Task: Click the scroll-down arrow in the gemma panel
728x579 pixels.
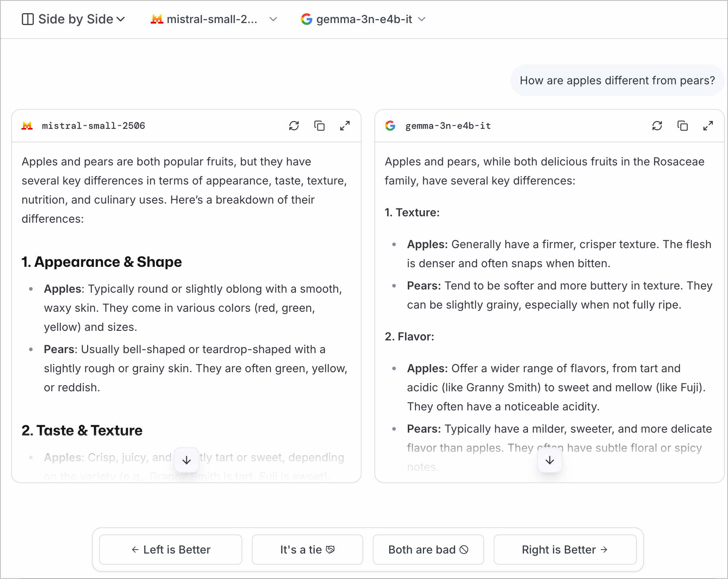Action: (550, 460)
